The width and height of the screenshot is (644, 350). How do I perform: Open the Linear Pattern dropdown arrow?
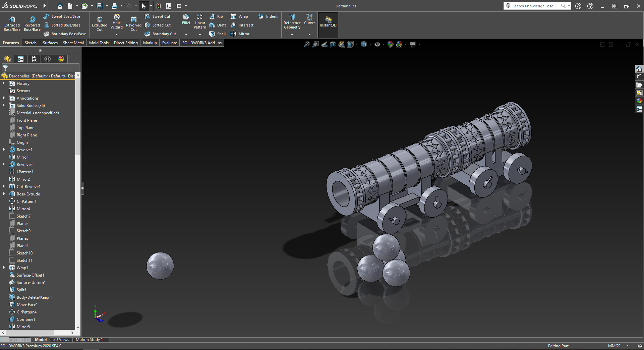coord(200,35)
